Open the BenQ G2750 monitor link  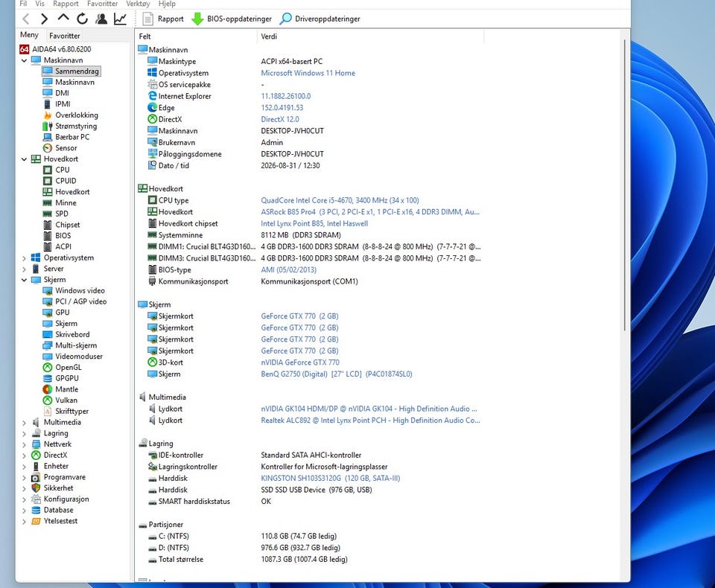pyautogui.click(x=337, y=374)
